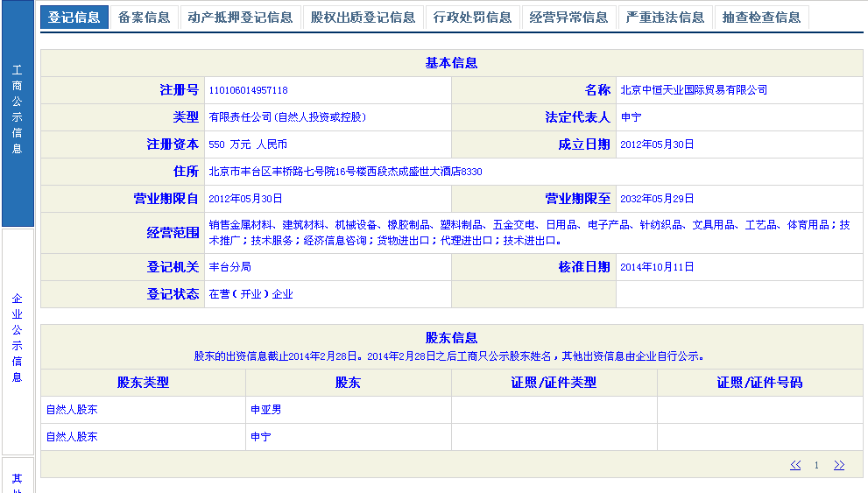Switch to the 登记信息 tab
868x493 pixels.
coord(74,18)
